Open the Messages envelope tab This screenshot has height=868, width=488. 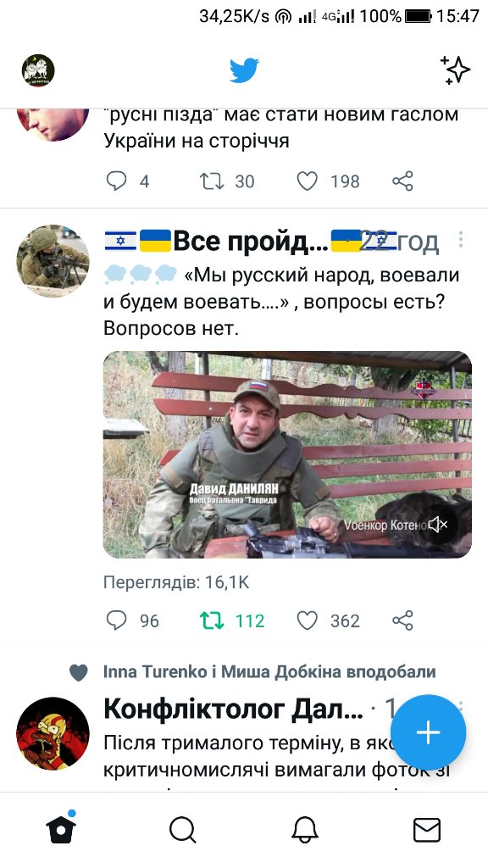pyautogui.click(x=427, y=830)
